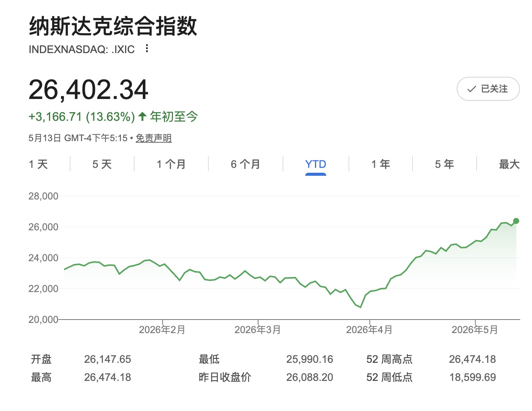532x411 pixels.
Task: Select the YTD range tab
Action: coord(316,164)
